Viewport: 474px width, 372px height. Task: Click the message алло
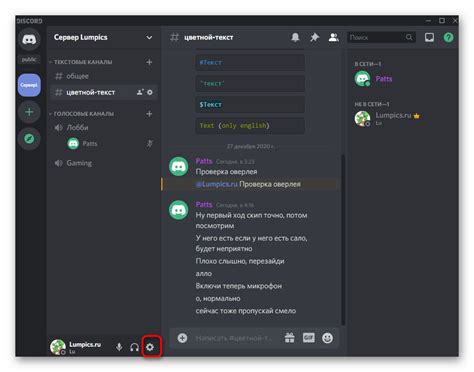click(204, 274)
